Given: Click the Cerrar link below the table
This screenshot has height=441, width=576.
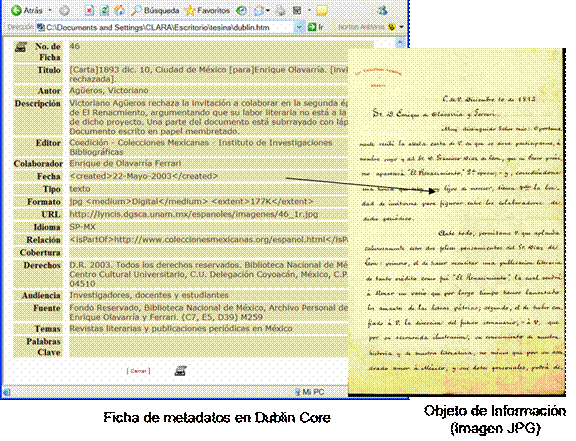Looking at the screenshot, I should 138,371.
